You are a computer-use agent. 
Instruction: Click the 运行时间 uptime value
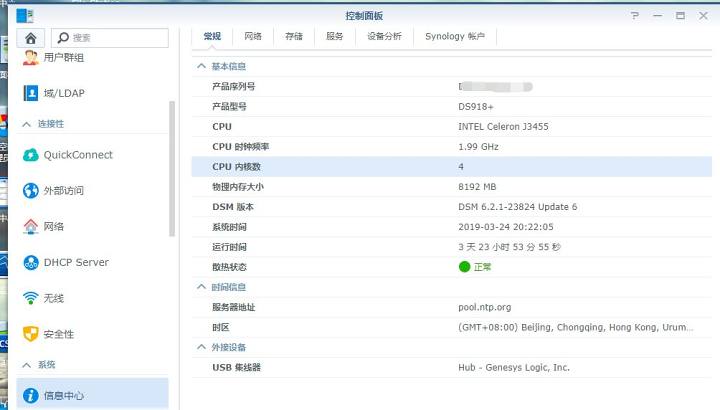click(x=509, y=247)
